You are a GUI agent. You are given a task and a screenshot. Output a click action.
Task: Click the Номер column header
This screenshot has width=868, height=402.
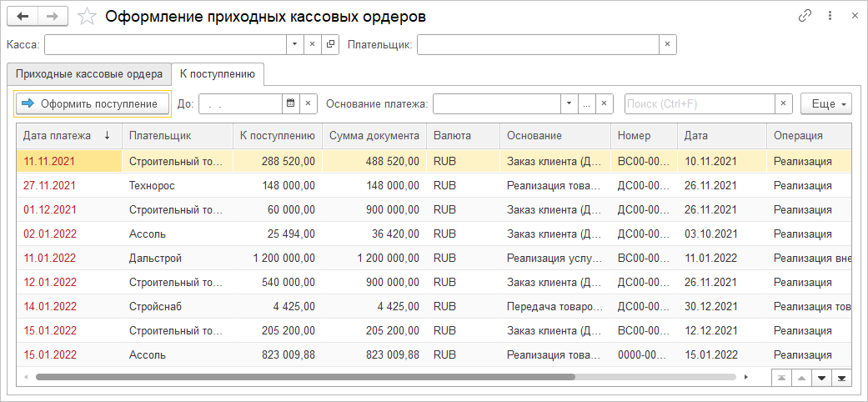pos(645,136)
